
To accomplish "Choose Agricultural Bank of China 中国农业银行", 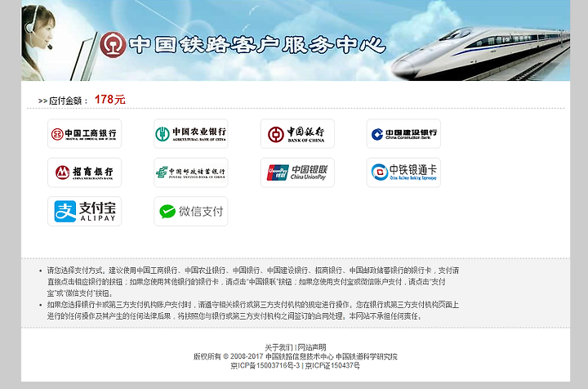I will click(191, 133).
